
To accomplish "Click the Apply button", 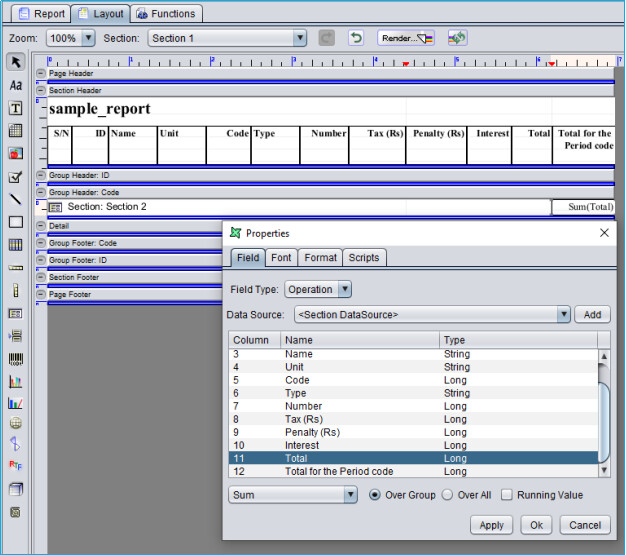I will pos(491,525).
